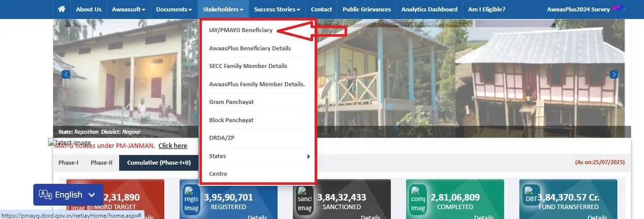Open the Success Stories dropdown

277,9
